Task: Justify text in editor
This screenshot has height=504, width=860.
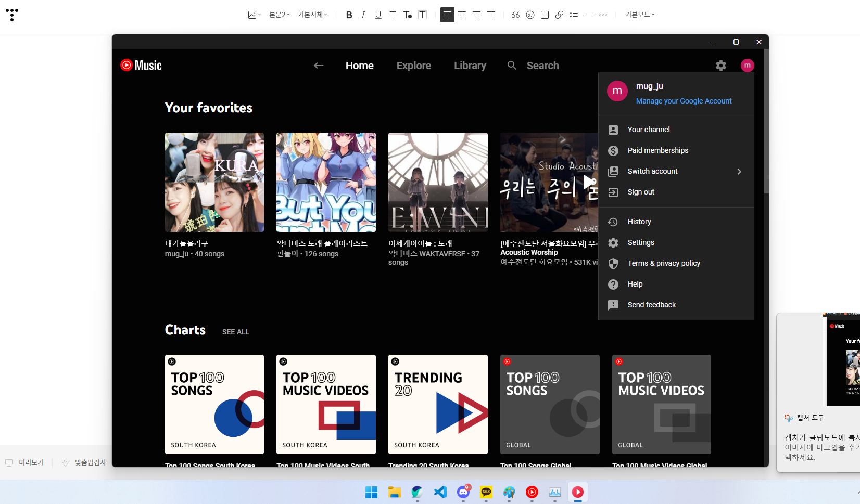Action: [x=491, y=15]
